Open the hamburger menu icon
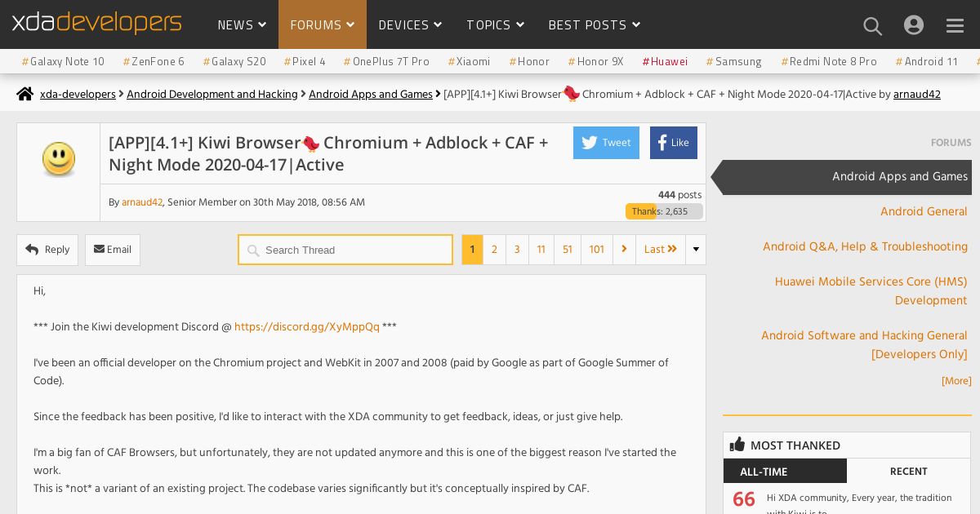980x514 pixels. pos(955,26)
